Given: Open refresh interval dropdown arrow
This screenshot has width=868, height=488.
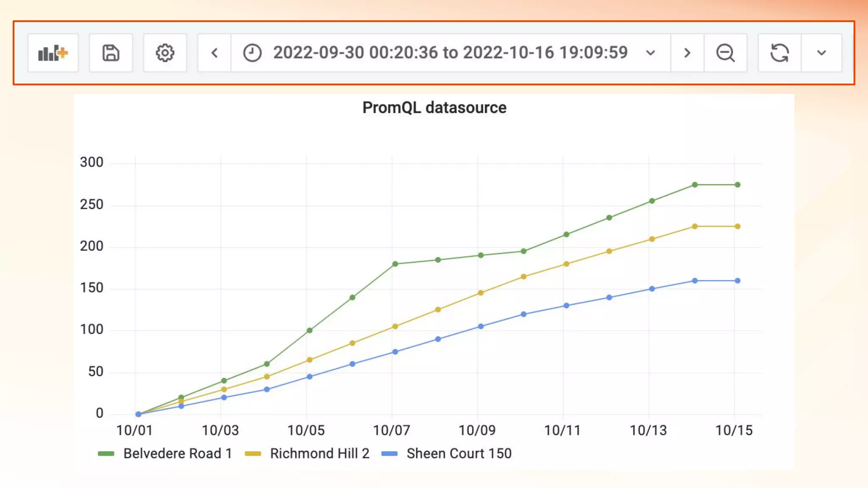Looking at the screenshot, I should [821, 53].
